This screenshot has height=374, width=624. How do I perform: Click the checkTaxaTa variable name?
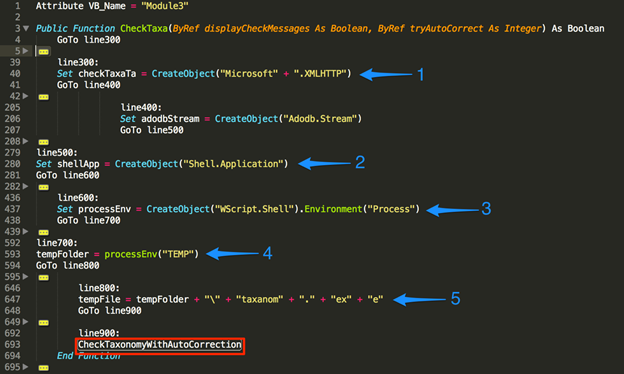107,74
